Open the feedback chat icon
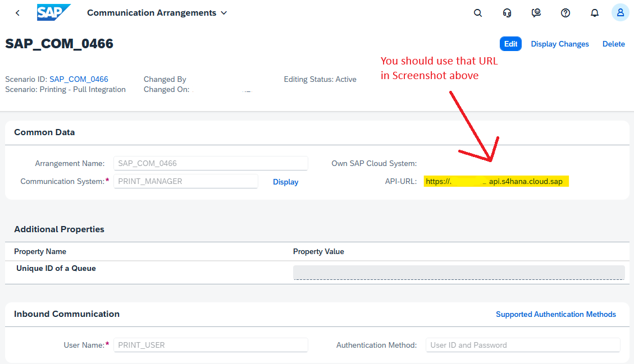The image size is (634, 364). (x=536, y=13)
